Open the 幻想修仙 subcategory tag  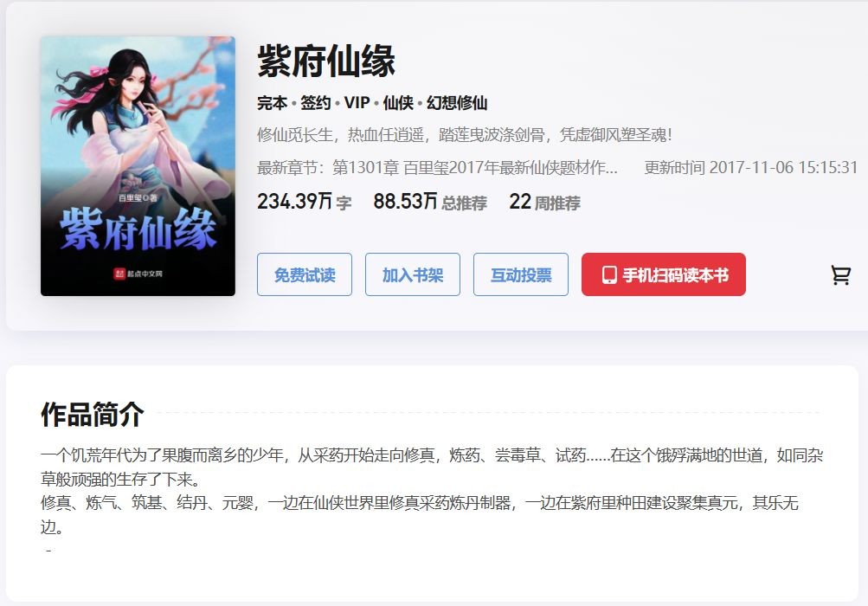(457, 103)
